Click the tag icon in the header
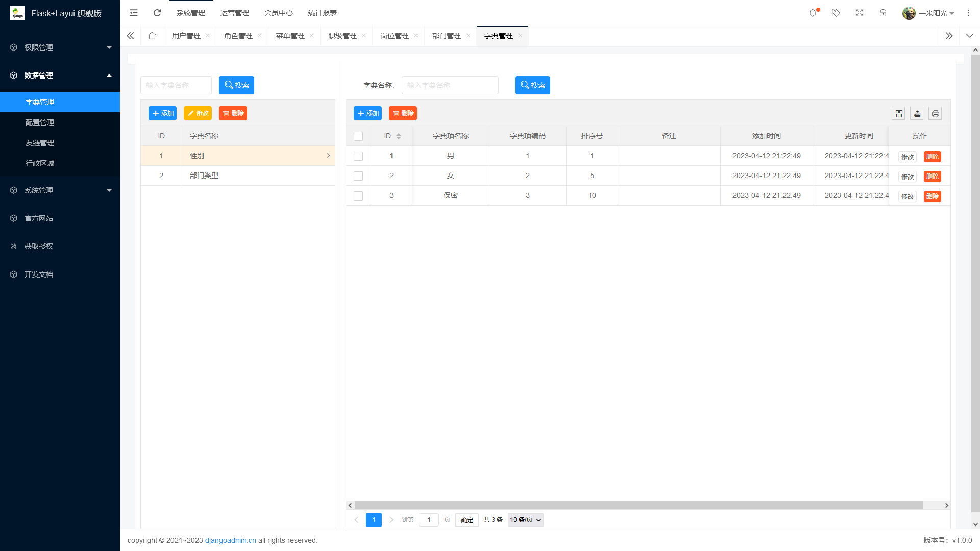980x551 pixels. (x=836, y=13)
